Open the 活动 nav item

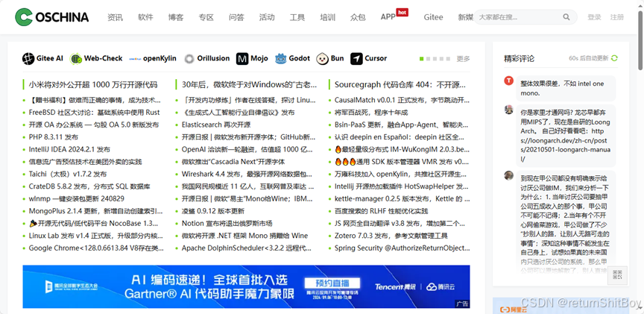267,17
